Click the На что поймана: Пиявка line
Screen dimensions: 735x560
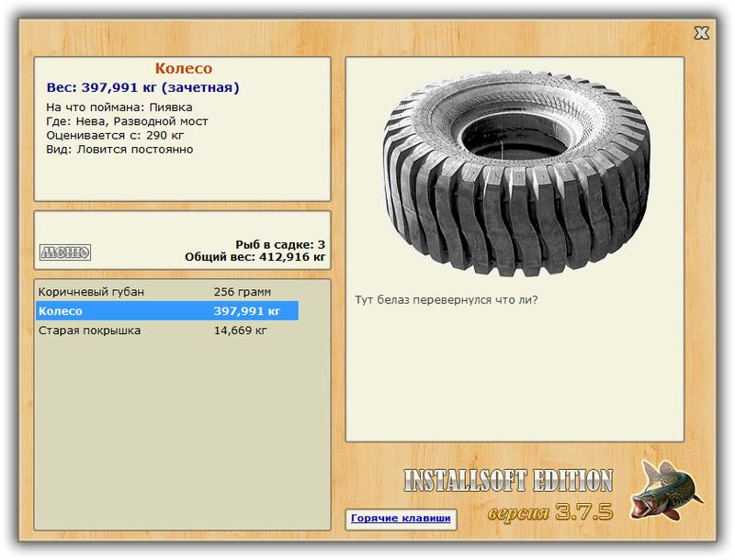tap(119, 107)
